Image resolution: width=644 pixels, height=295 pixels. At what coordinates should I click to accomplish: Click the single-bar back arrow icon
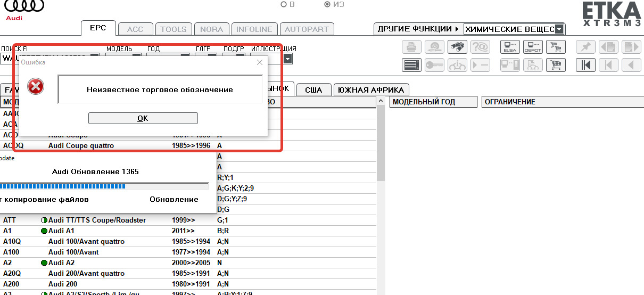click(608, 65)
